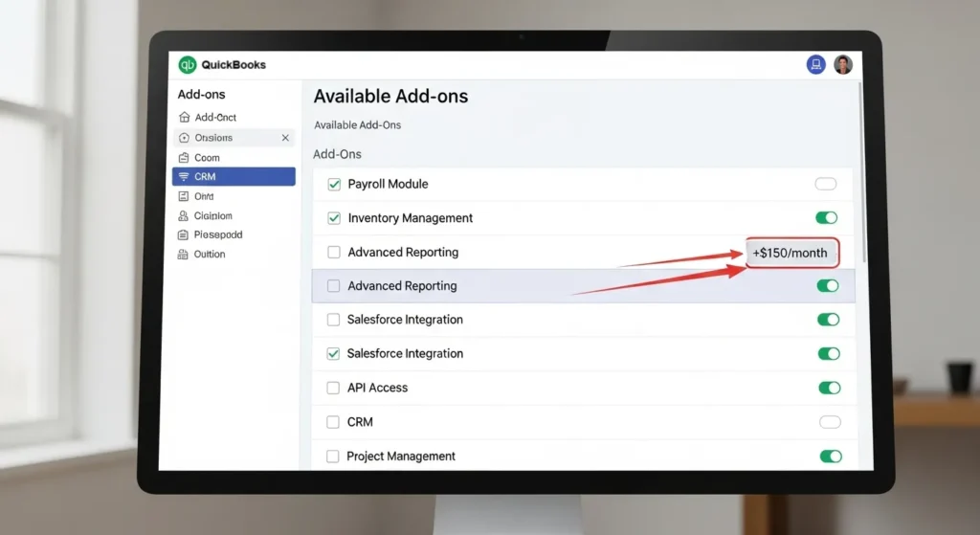Click the icon next to Coom

(184, 158)
